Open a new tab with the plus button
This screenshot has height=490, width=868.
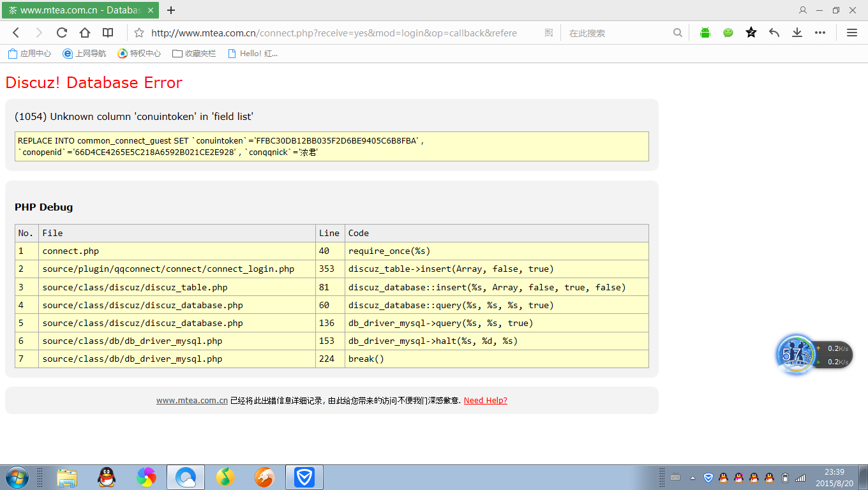pos(171,10)
